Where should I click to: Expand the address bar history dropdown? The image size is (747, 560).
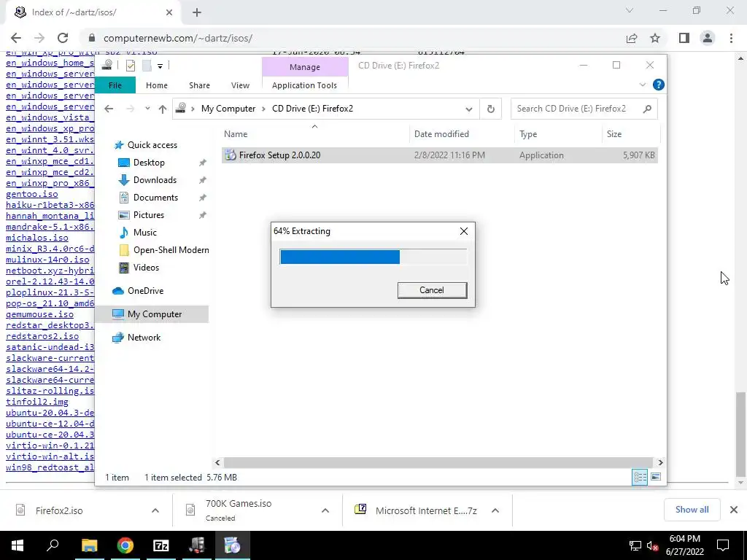coord(469,109)
